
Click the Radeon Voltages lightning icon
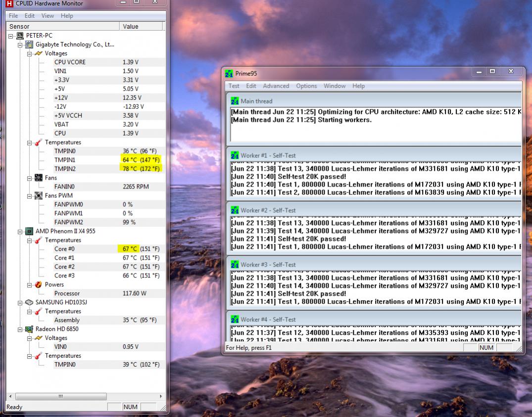[39, 338]
